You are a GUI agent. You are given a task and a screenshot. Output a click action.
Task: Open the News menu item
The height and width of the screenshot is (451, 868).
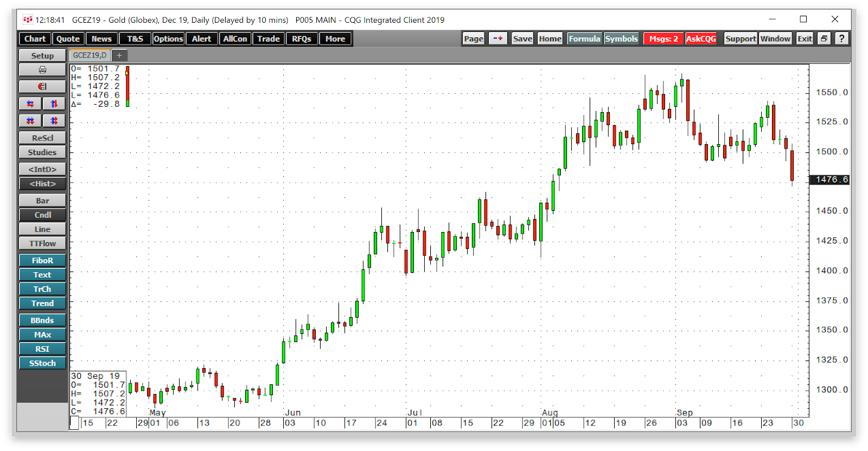[101, 38]
